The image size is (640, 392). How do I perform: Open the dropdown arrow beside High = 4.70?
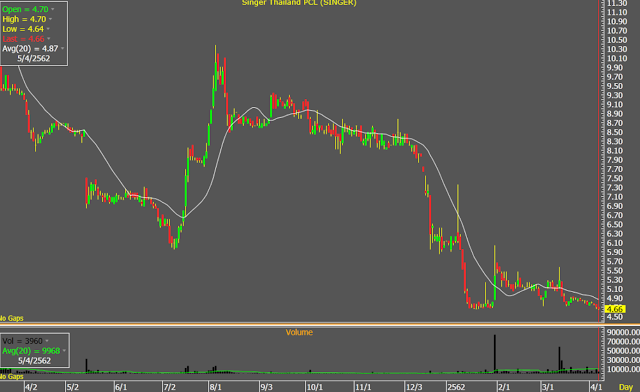coord(51,19)
